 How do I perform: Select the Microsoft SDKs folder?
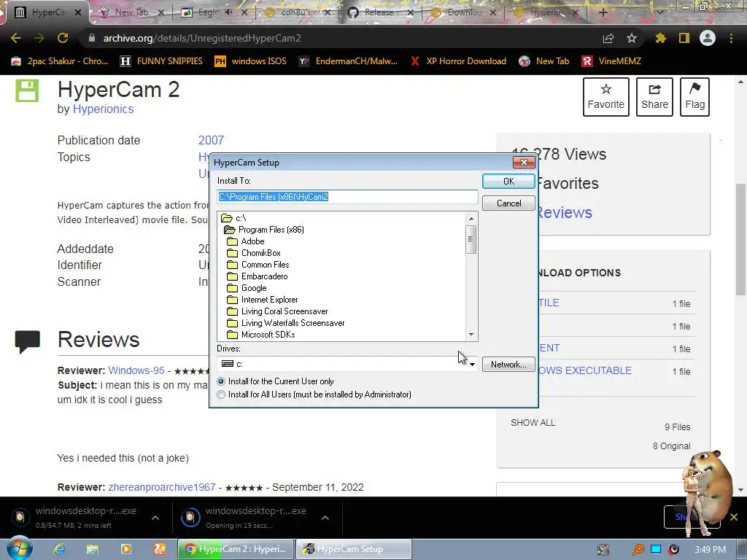pos(261,335)
